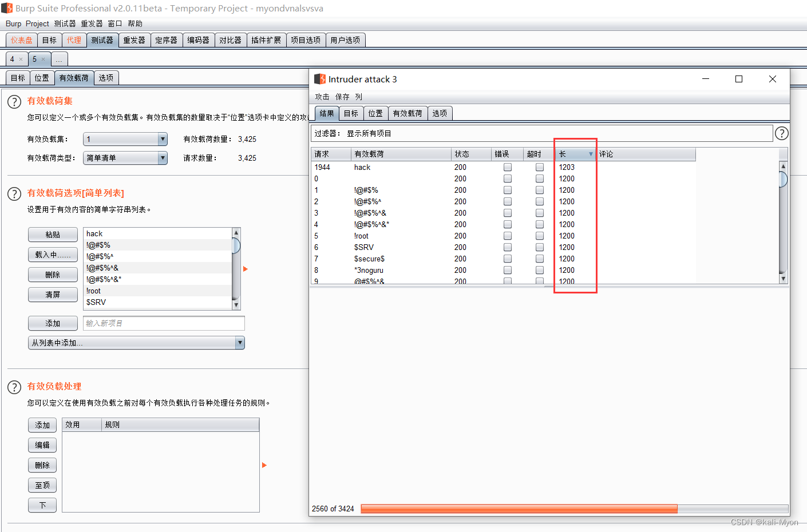Toggle timeout checkbox for request 1
The width and height of the screenshot is (807, 532).
[x=540, y=190]
